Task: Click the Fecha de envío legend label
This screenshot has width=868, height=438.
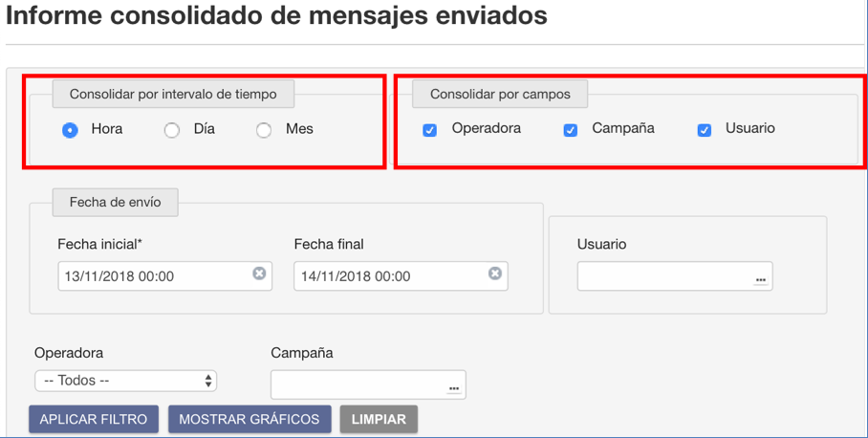Action: (x=115, y=203)
